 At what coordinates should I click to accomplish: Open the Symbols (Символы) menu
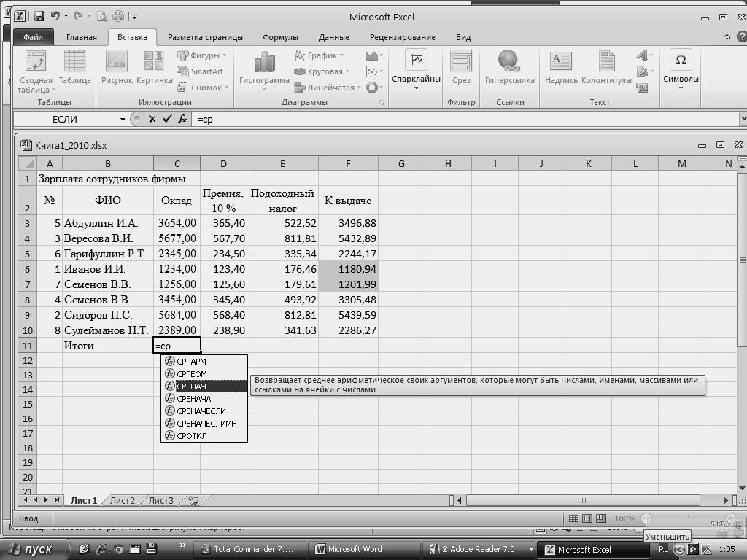pyautogui.click(x=681, y=69)
